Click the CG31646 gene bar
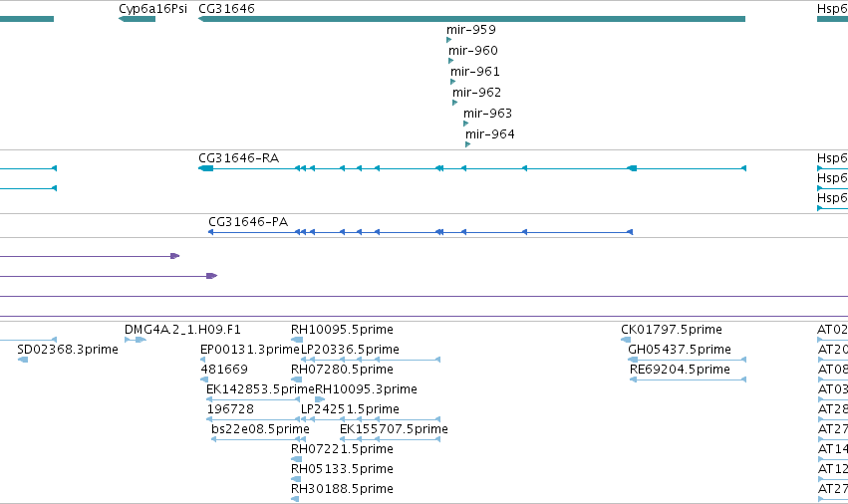 pos(471,19)
